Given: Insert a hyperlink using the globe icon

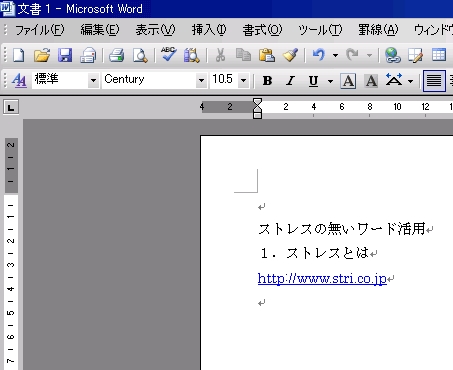Looking at the screenshot, I should click(x=392, y=55).
